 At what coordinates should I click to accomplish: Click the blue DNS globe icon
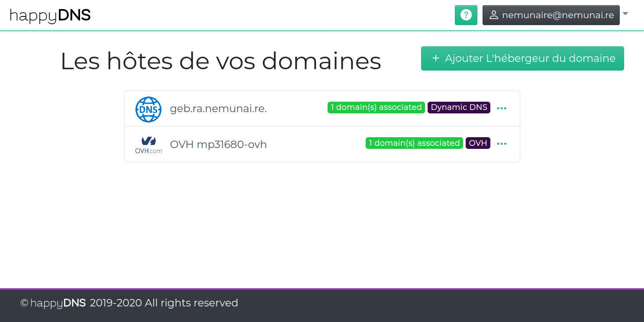coord(148,109)
